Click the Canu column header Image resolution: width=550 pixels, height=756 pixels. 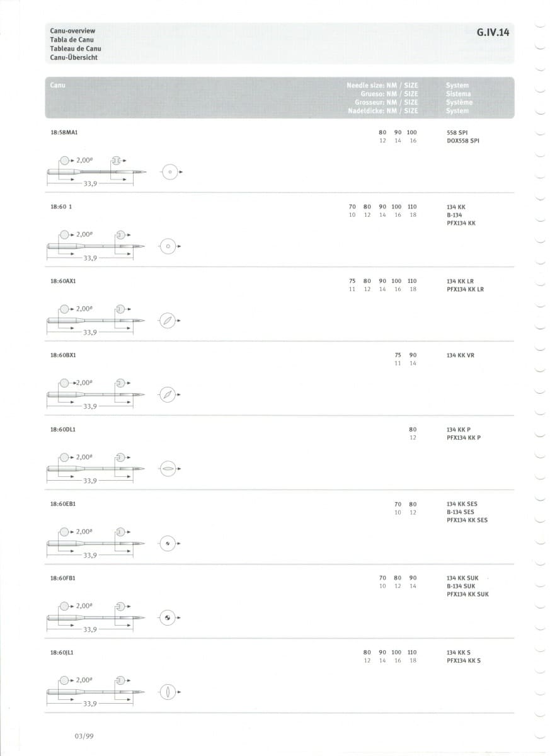tap(57, 84)
